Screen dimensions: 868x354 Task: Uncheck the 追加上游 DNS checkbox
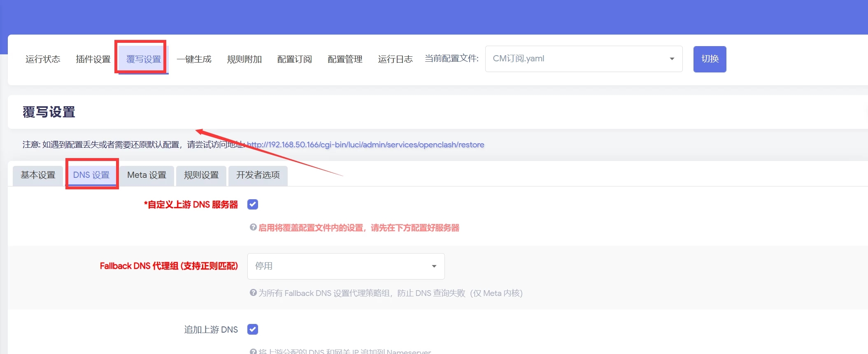253,329
